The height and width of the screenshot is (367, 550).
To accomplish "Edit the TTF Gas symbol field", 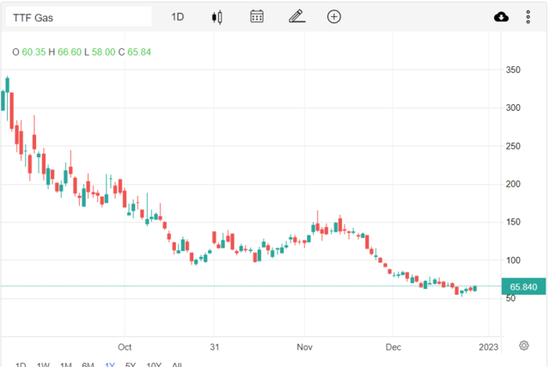I will click(x=79, y=18).
